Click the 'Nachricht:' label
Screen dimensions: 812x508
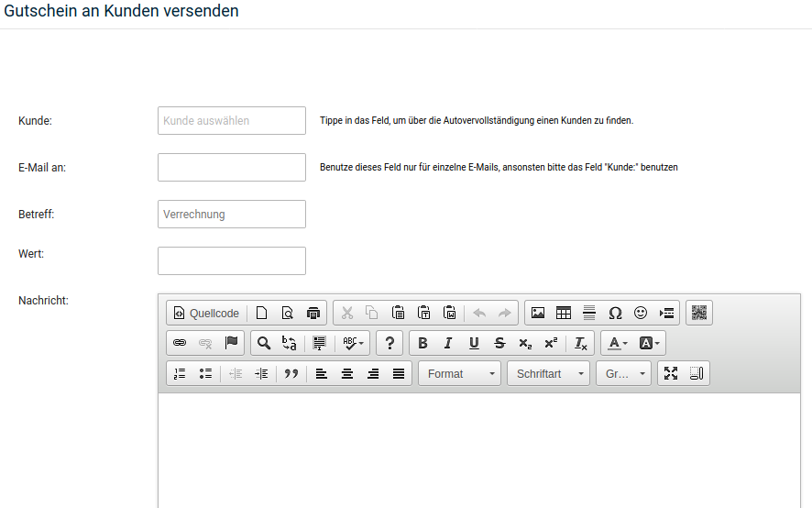tap(43, 301)
